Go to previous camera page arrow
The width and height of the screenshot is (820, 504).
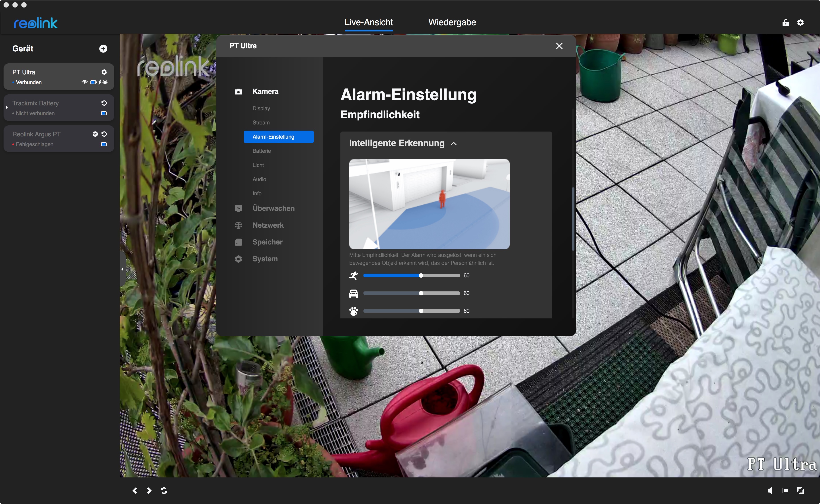point(135,490)
